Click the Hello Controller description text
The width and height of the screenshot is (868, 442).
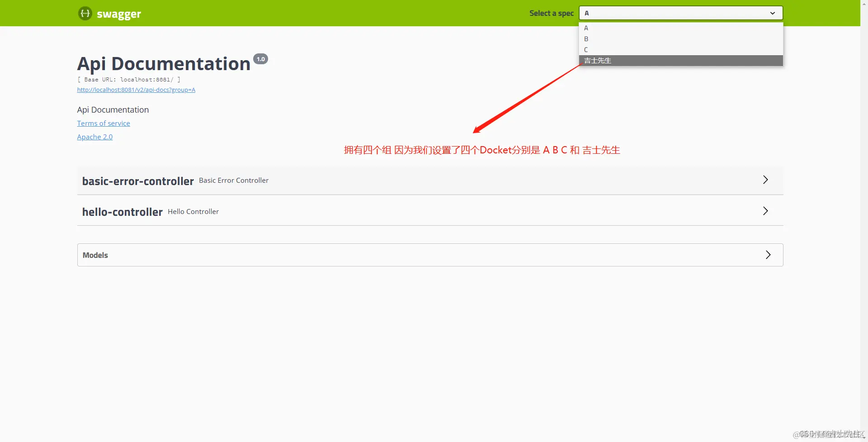pos(193,211)
